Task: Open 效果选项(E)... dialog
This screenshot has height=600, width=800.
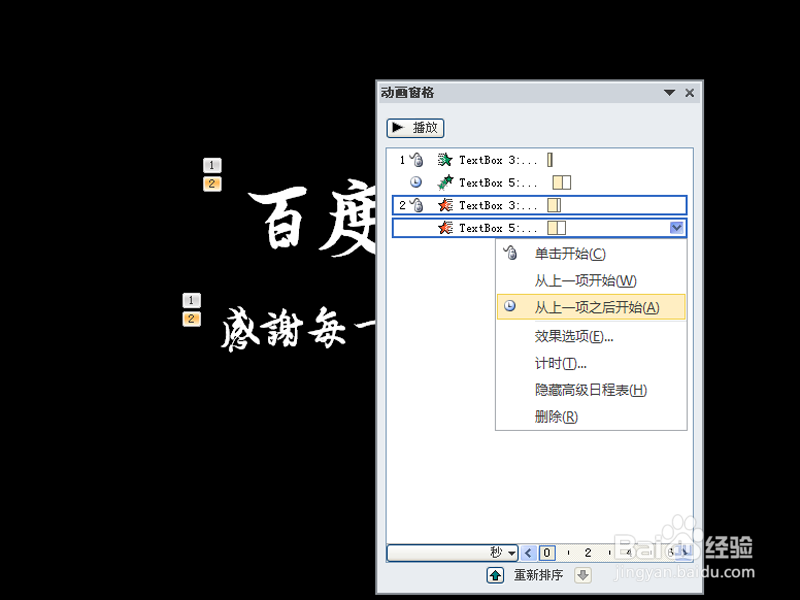Action: 591,336
